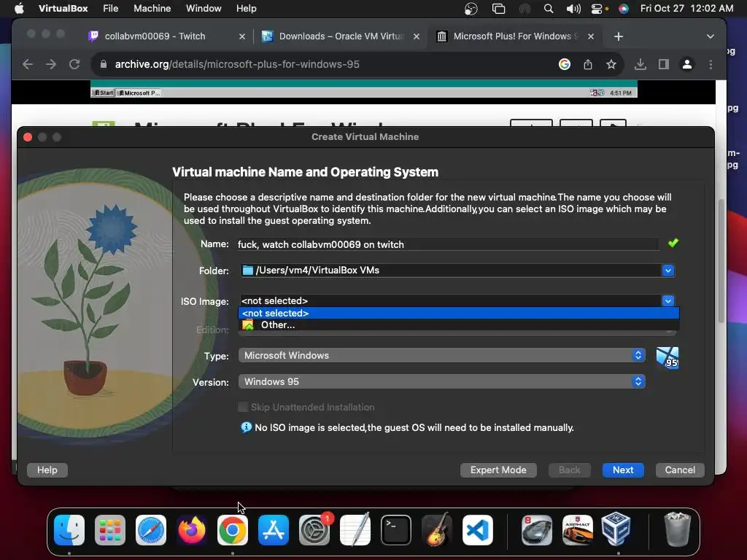Screen dimensions: 747x560
Task: Open the Type dropdown Microsoft Windows
Action: click(441, 355)
